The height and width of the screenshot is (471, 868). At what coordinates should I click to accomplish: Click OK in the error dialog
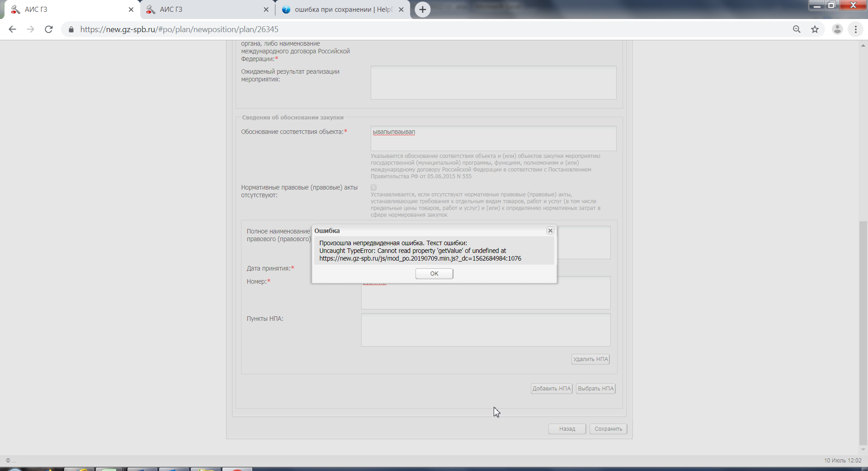[434, 274]
